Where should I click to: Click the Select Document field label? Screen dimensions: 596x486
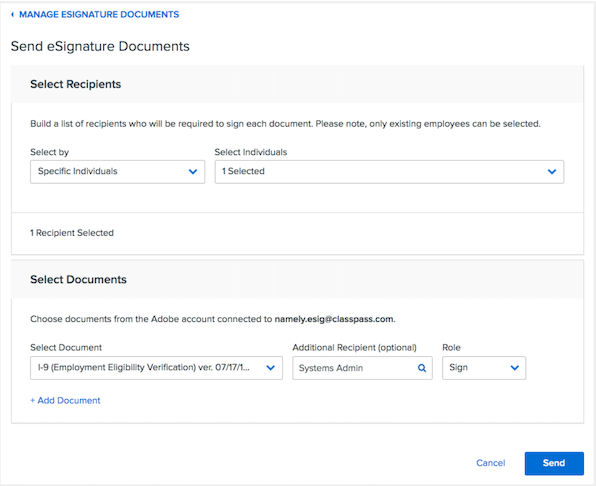[66, 348]
